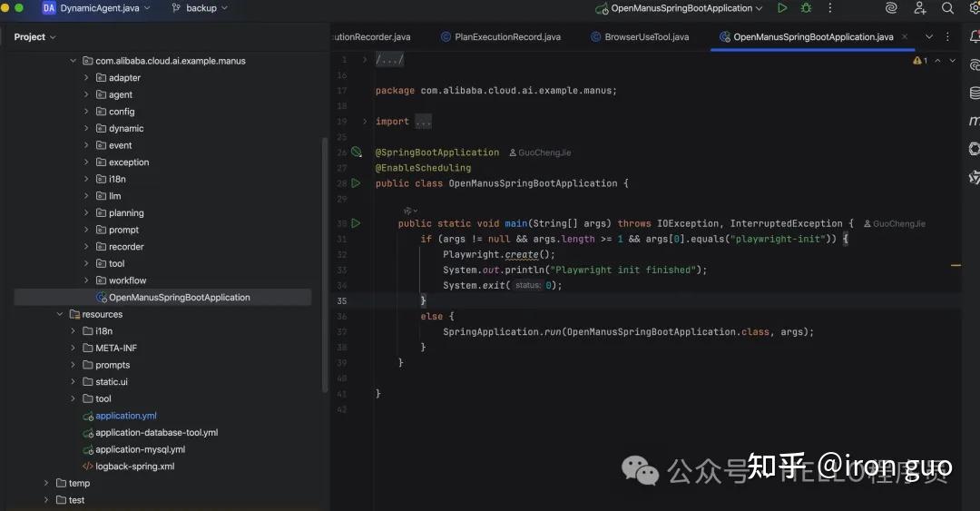Switch to PlanExecutionRecord.java tab
Viewport: 980px width, 511px height.
pyautogui.click(x=501, y=37)
